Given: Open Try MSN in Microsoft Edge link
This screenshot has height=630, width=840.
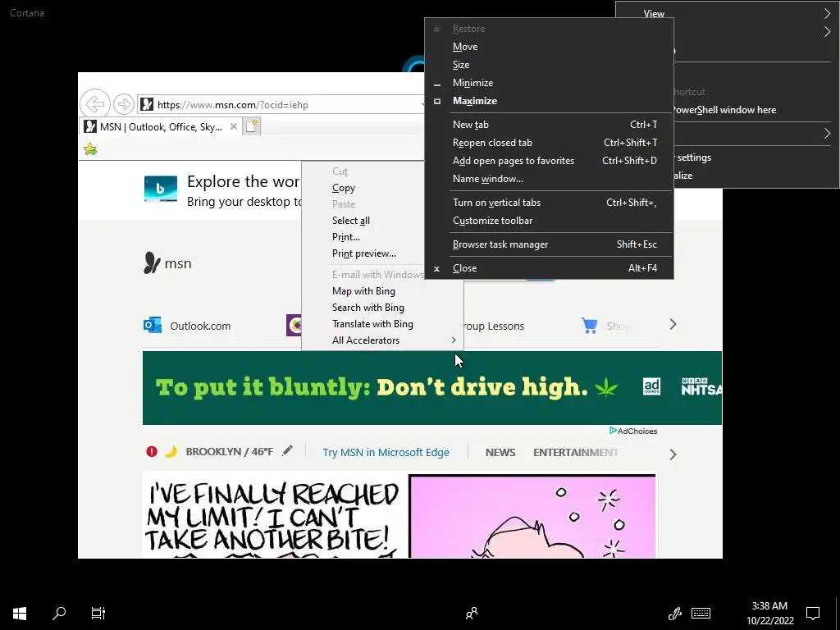Looking at the screenshot, I should (386, 452).
